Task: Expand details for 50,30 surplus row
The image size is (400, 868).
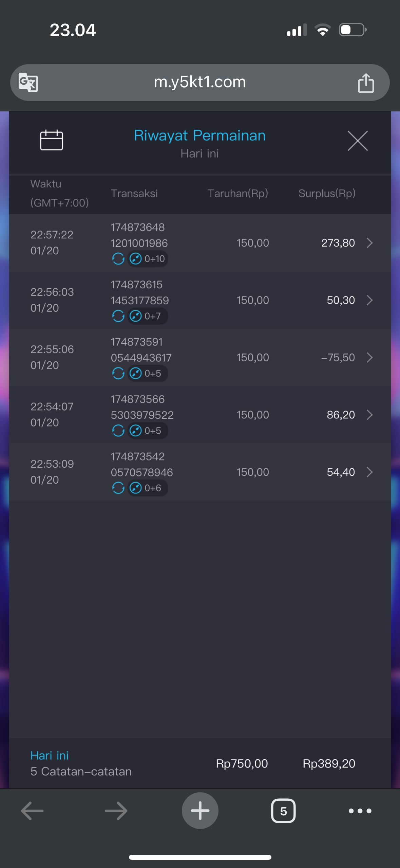Action: click(369, 300)
